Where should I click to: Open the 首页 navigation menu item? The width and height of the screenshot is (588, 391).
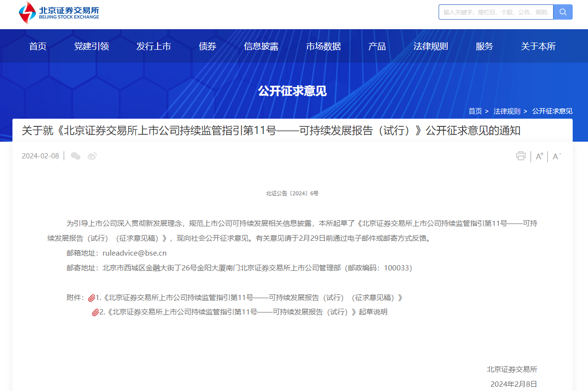click(x=38, y=46)
